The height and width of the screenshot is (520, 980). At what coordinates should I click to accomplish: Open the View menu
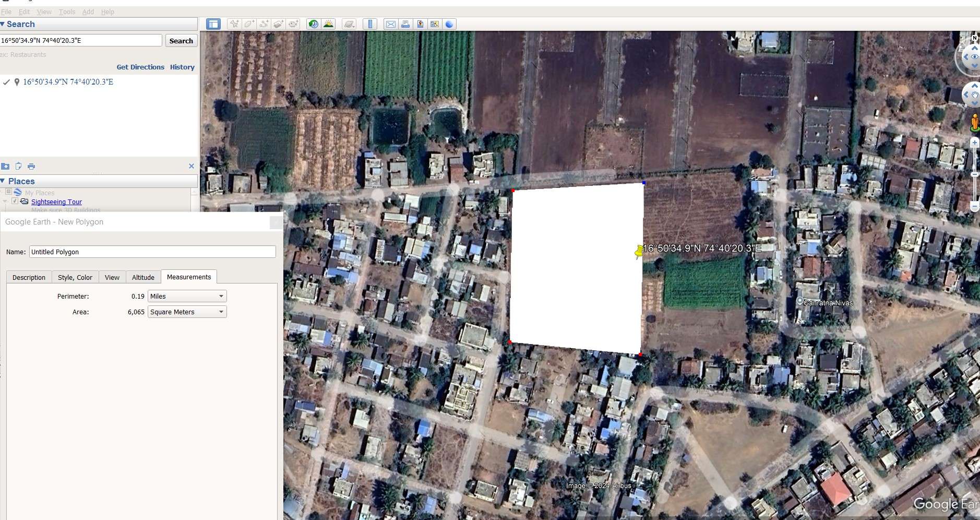(x=44, y=11)
